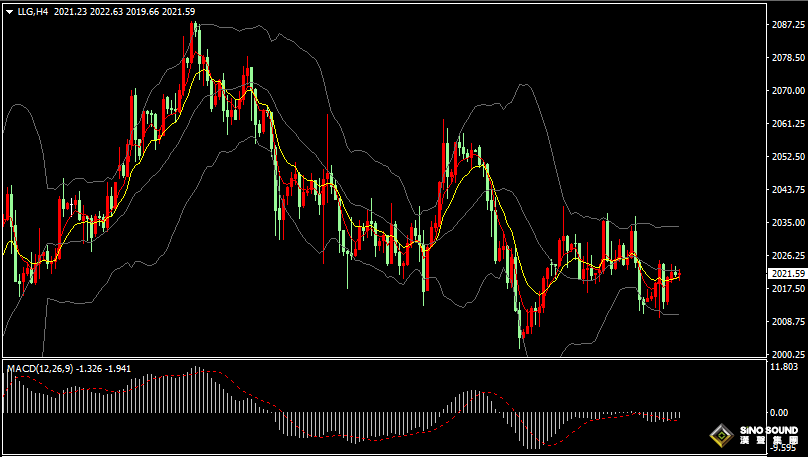Click the Sino Sound diamond logo icon
The height and width of the screenshot is (457, 808).
pos(719,436)
